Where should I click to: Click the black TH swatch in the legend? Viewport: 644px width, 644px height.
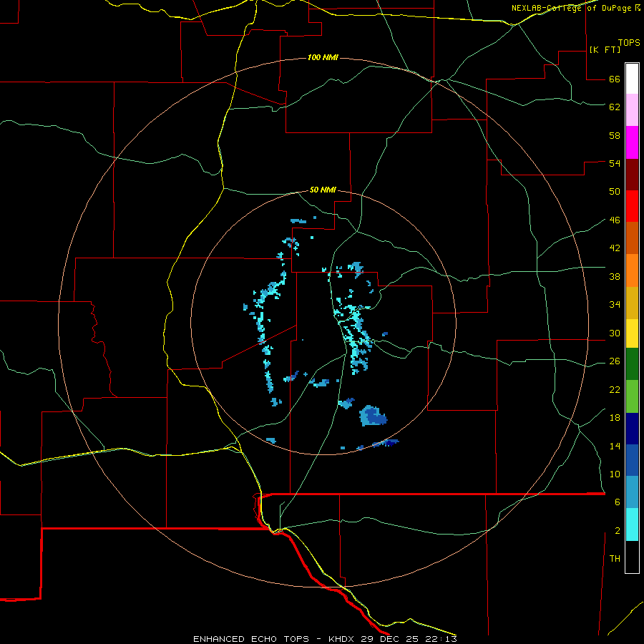tap(632, 557)
